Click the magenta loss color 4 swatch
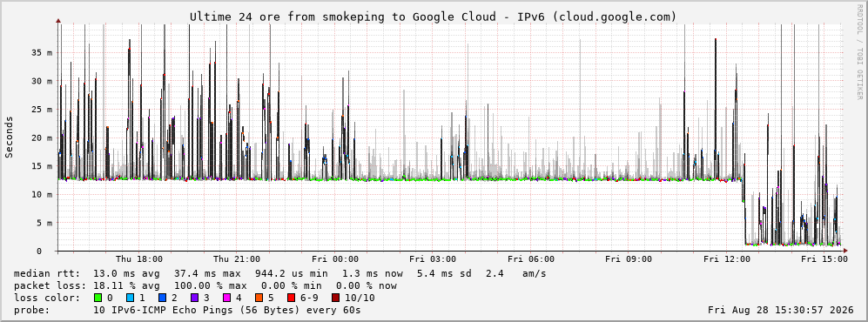Screen dimensions: 868x322 click(227, 299)
